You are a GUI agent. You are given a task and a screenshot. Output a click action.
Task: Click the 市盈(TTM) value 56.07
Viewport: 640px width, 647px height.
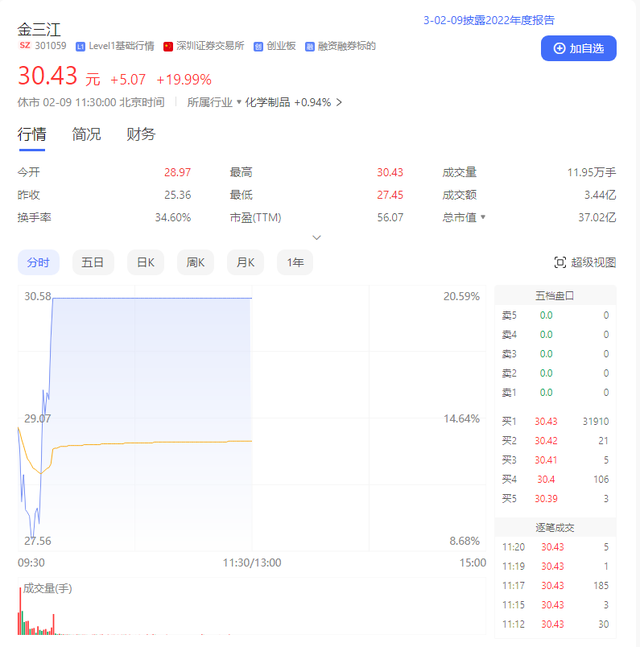click(390, 217)
